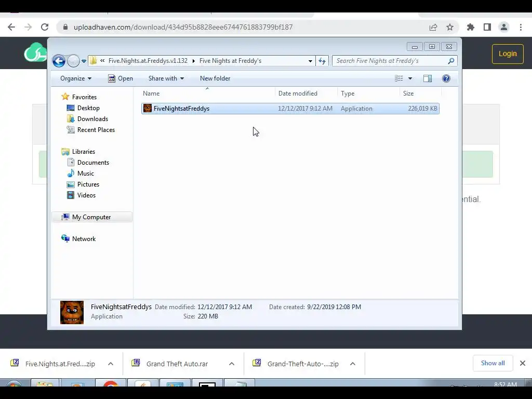Image resolution: width=532 pixels, height=399 pixels.
Task: Click Open in the Explorer toolbar
Action: (x=121, y=78)
